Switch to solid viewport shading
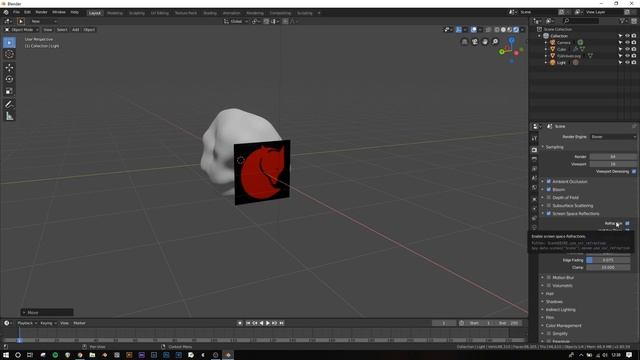This screenshot has width=640, height=360. 503,29
